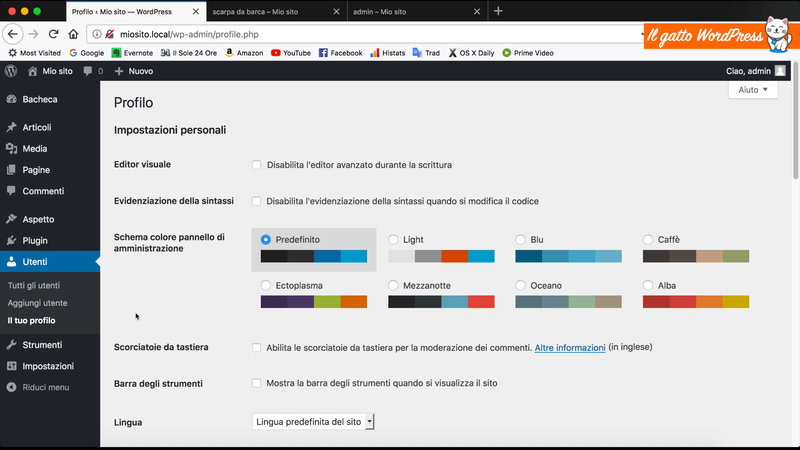Switch to Profilo ‹ Mio sito tab
Viewport: 800px width, 450px height.
tap(136, 11)
